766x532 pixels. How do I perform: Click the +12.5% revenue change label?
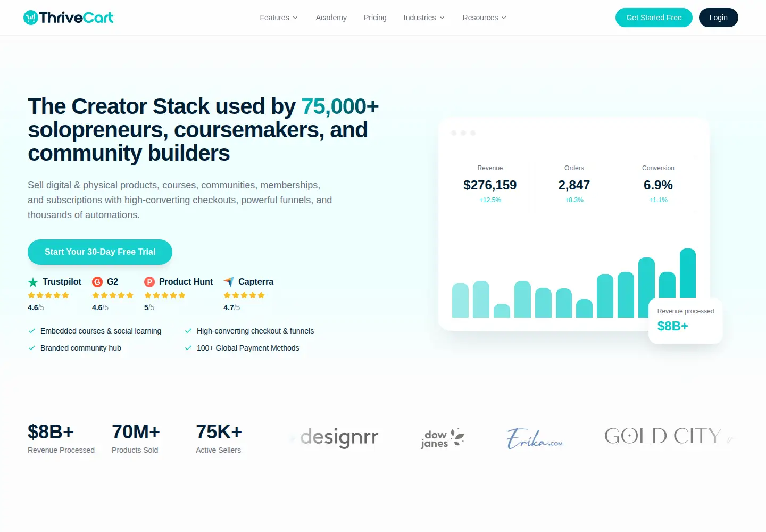point(490,200)
